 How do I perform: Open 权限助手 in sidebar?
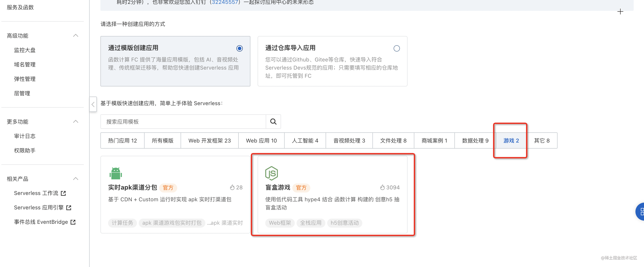point(25,151)
